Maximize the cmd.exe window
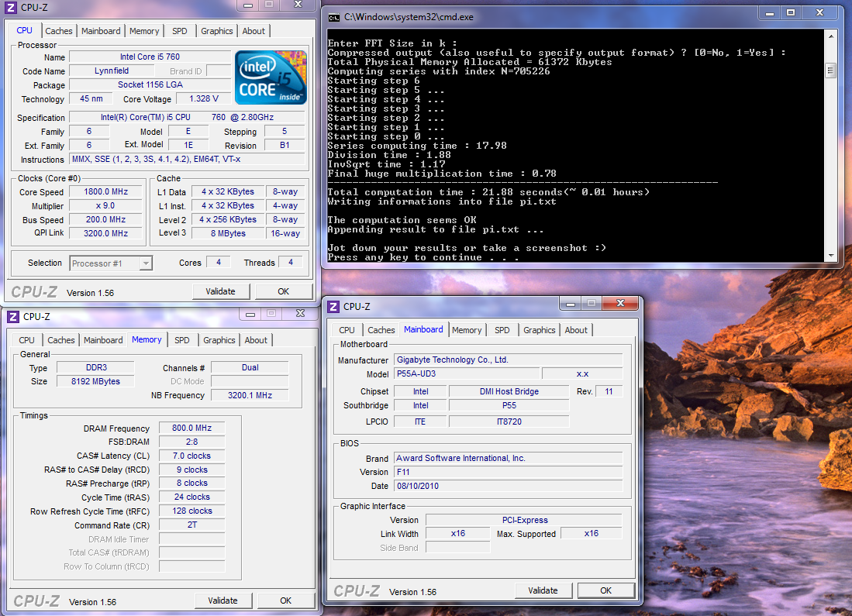The image size is (852, 616). tap(791, 13)
